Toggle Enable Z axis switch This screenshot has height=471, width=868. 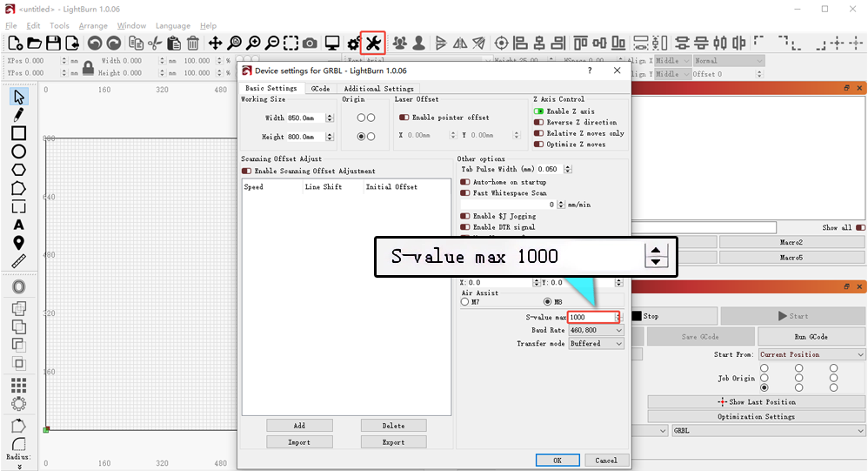(538, 111)
